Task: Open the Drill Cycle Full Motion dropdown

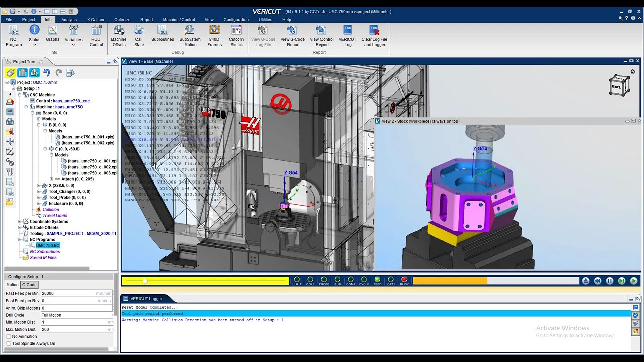Action: pyautogui.click(x=77, y=315)
